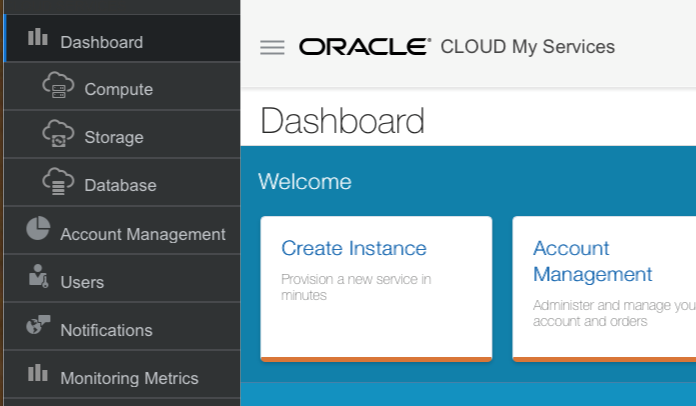Open Database in the sidebar
Screen dimensions: 696x406
122,182
